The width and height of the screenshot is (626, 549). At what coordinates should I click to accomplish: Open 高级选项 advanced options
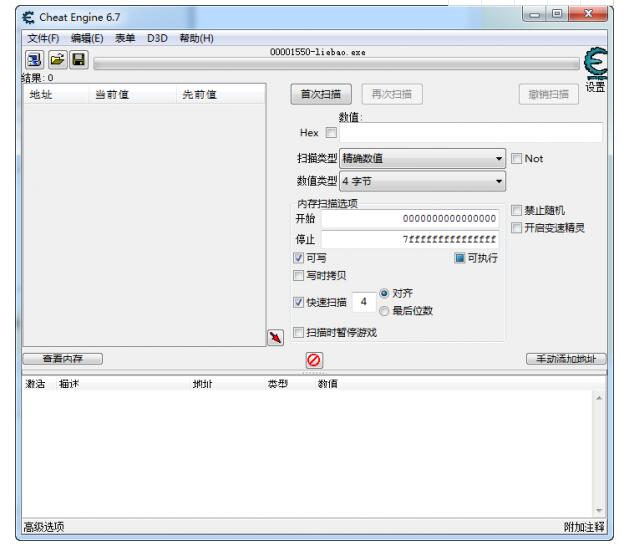44,527
